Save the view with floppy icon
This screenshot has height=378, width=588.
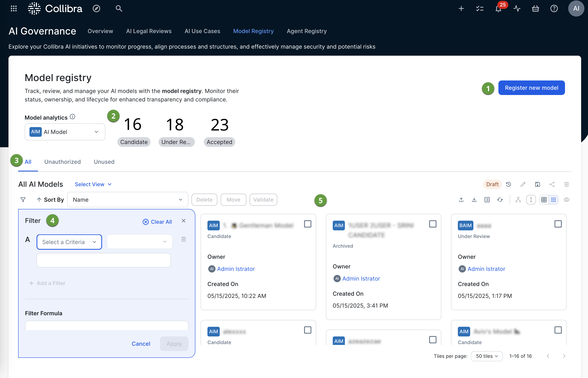[x=537, y=184]
